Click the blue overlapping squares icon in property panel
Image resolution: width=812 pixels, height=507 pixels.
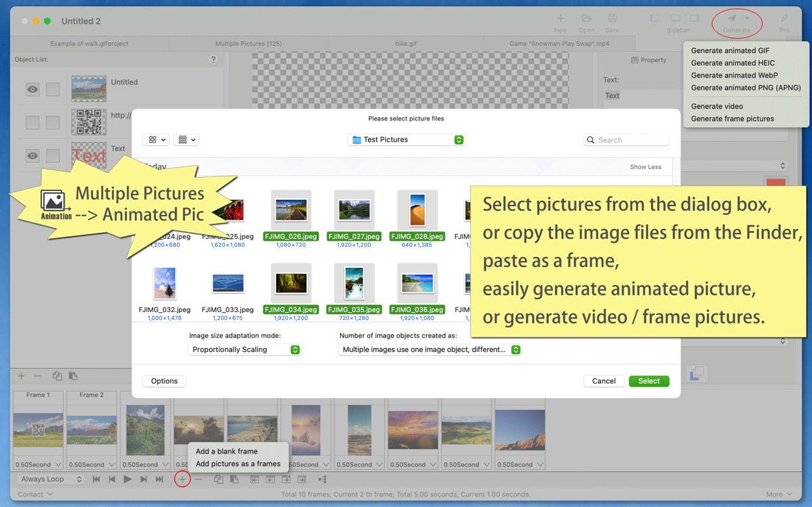[x=696, y=374]
